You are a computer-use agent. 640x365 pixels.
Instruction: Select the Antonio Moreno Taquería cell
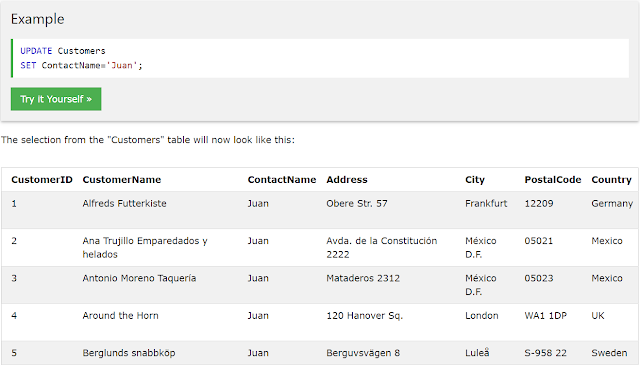tap(139, 278)
